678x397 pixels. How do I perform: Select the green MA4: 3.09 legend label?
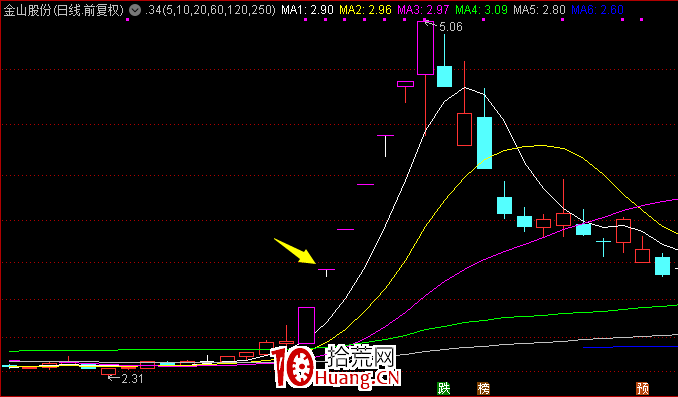pos(481,10)
